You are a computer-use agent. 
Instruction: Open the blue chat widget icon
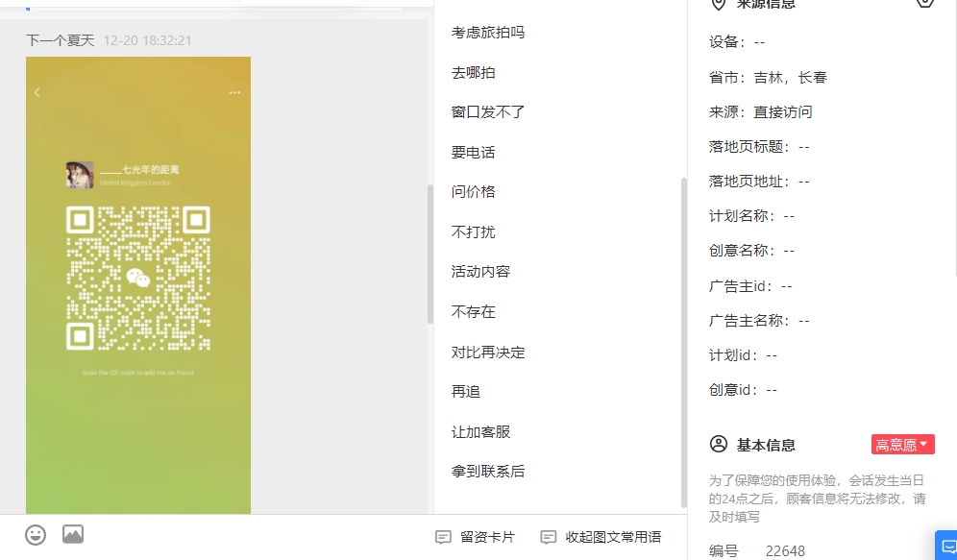(947, 546)
